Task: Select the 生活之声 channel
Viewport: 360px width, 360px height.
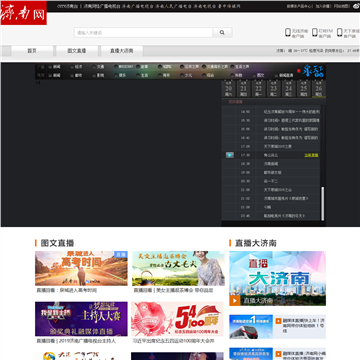Action: [x=240, y=67]
